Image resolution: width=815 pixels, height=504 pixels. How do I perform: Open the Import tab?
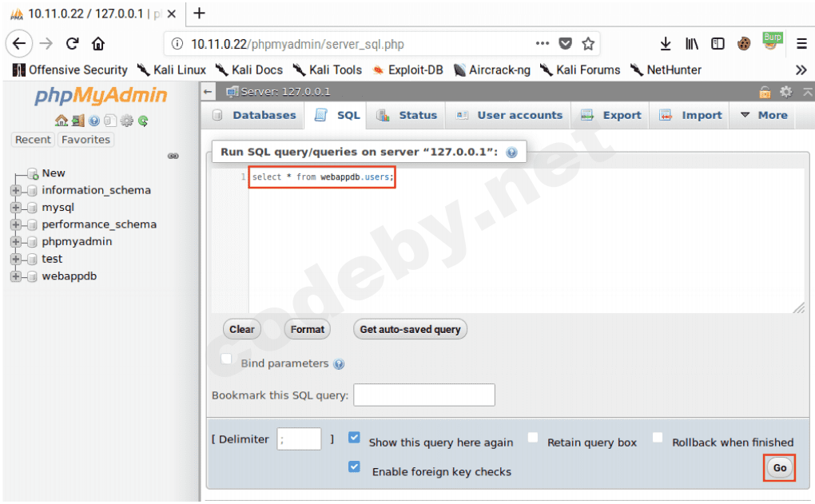pos(690,115)
